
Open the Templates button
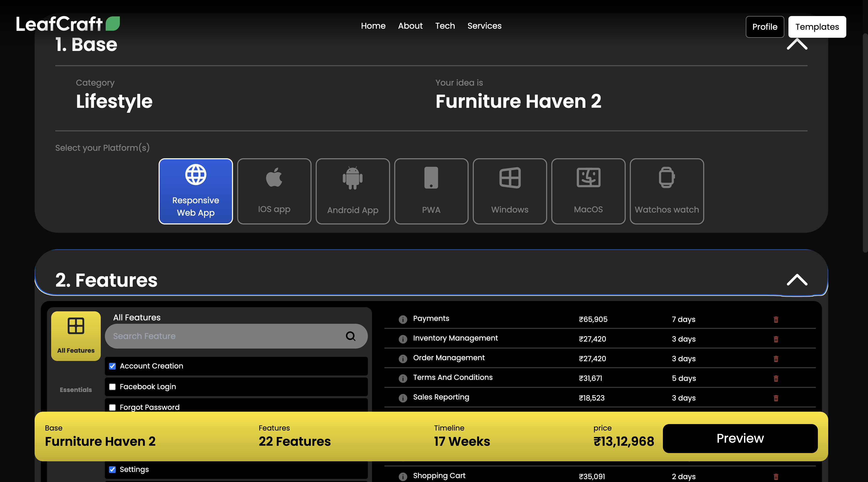(817, 27)
